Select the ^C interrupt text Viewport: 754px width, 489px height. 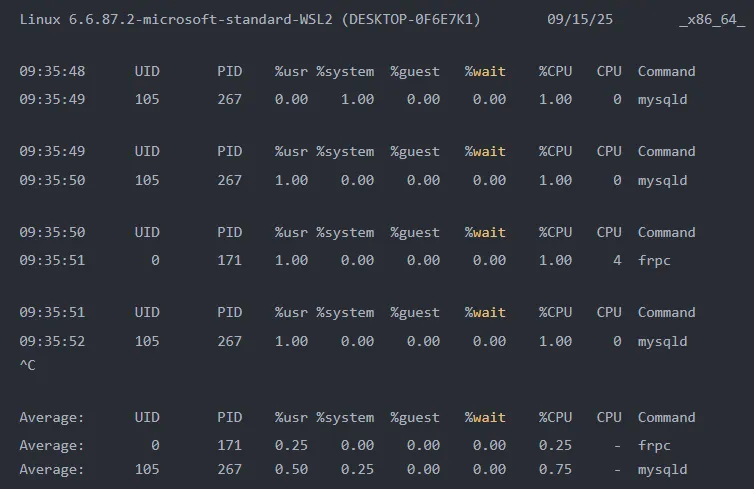(28, 365)
